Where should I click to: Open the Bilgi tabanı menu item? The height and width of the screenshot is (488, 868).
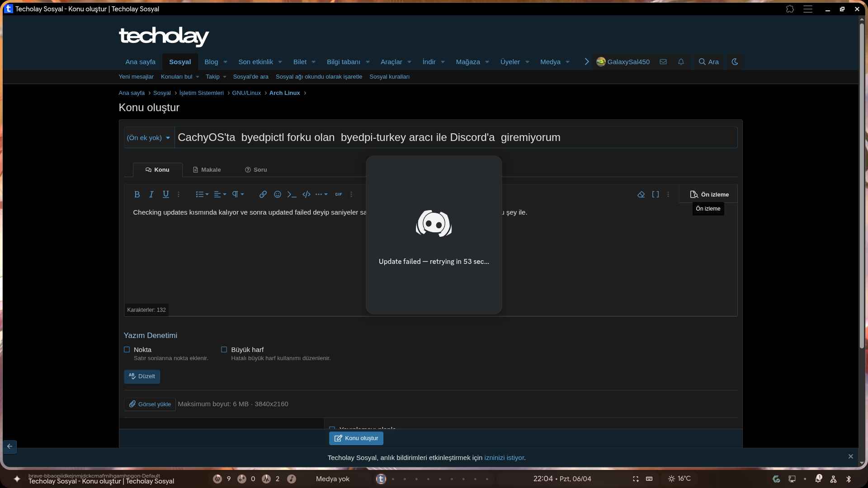click(x=344, y=62)
